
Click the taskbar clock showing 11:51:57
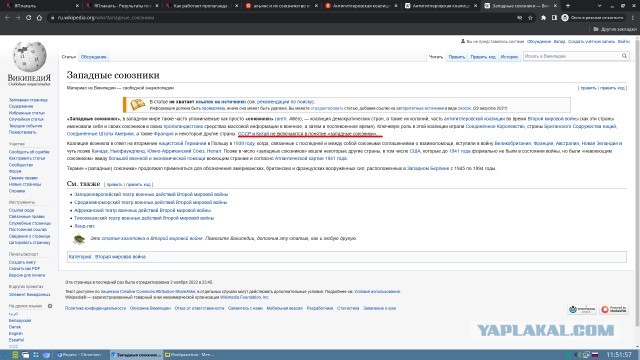coord(619,355)
